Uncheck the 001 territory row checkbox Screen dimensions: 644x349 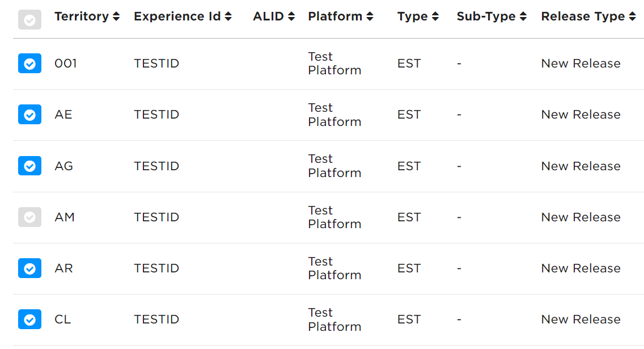(29, 64)
